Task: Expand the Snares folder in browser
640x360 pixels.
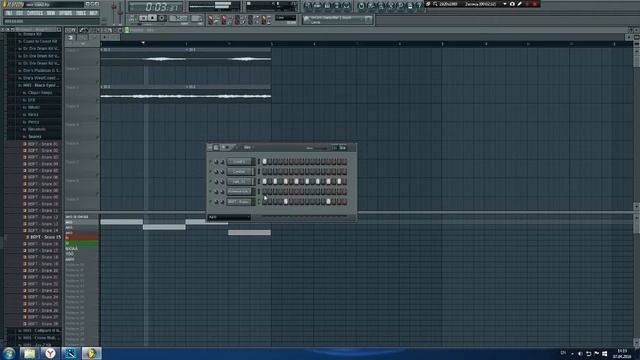Action: pos(35,137)
